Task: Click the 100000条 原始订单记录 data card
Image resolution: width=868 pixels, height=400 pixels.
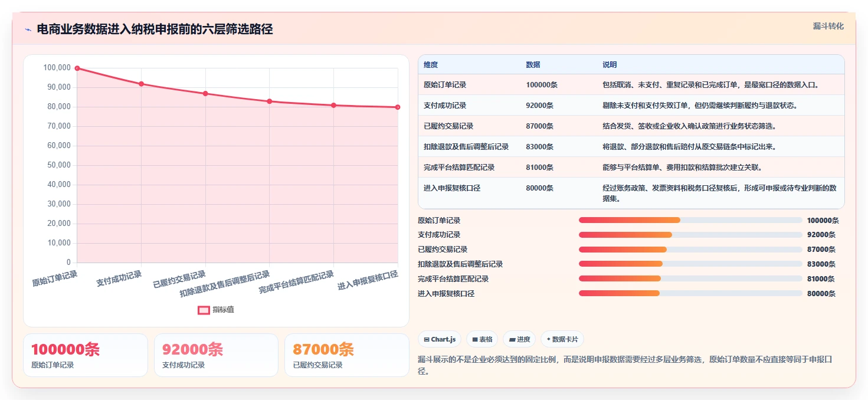Action: point(86,355)
